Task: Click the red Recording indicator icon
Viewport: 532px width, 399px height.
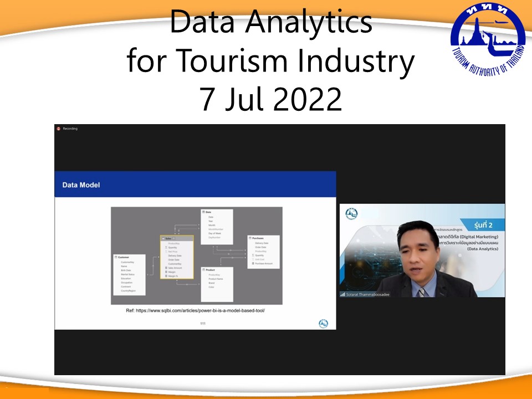Action: point(58,129)
